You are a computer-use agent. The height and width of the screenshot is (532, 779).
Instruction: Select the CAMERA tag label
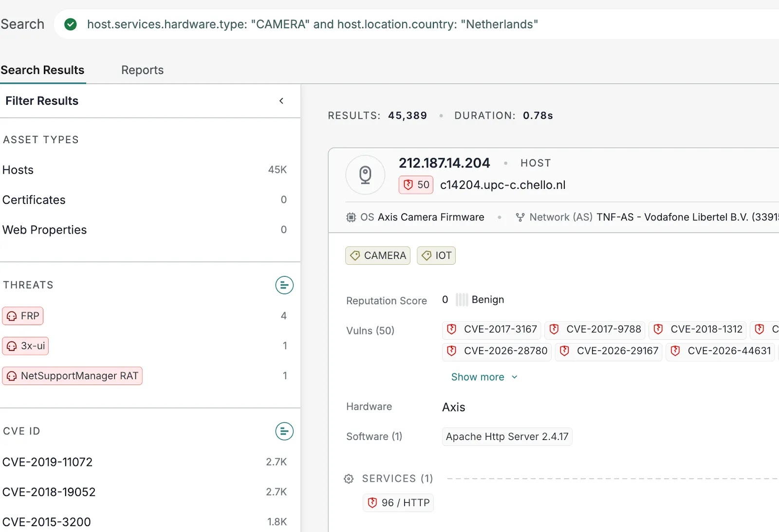tap(378, 256)
